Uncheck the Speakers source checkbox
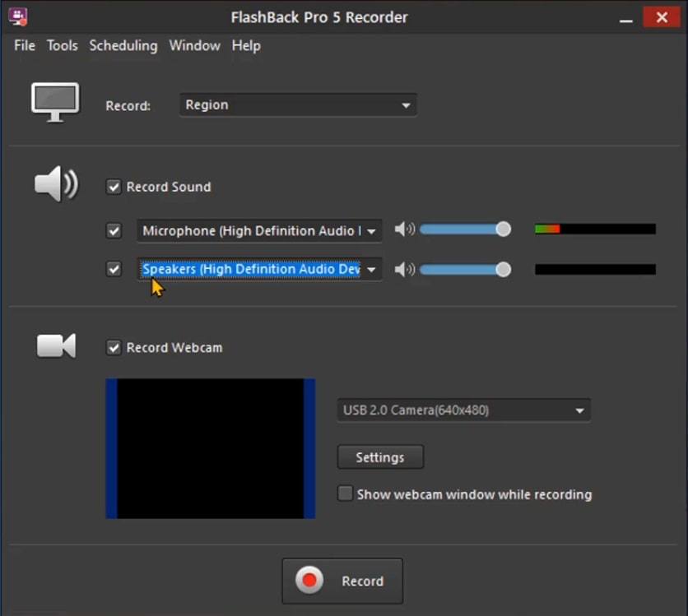This screenshot has height=616, width=688. [x=114, y=269]
